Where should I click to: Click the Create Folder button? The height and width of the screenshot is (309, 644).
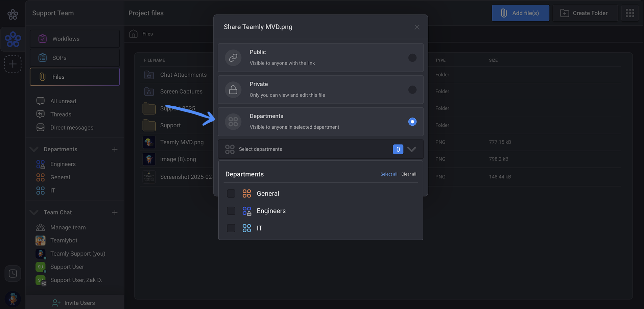tap(585, 13)
